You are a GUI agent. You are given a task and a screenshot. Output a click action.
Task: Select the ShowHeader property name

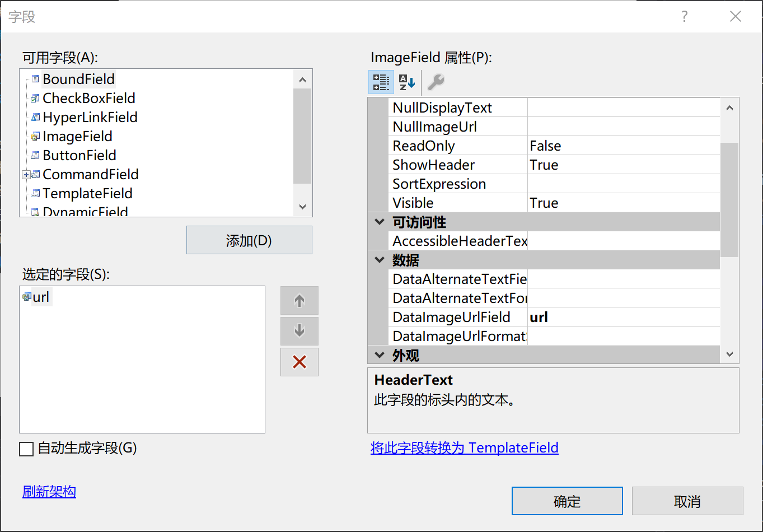coord(434,165)
